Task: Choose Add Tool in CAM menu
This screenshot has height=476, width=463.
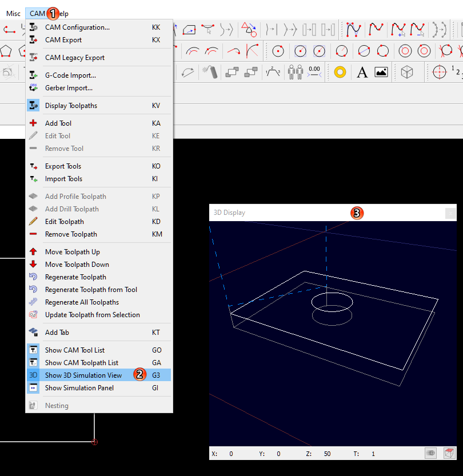Action: tap(99, 123)
